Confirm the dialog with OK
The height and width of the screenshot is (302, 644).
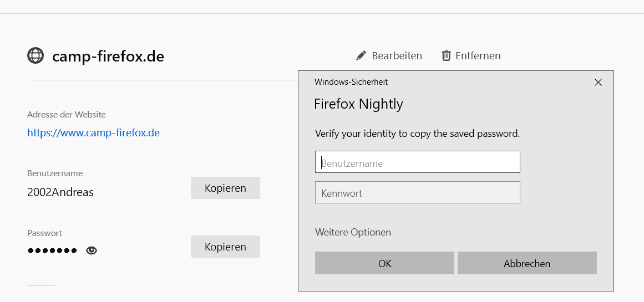pyautogui.click(x=384, y=263)
